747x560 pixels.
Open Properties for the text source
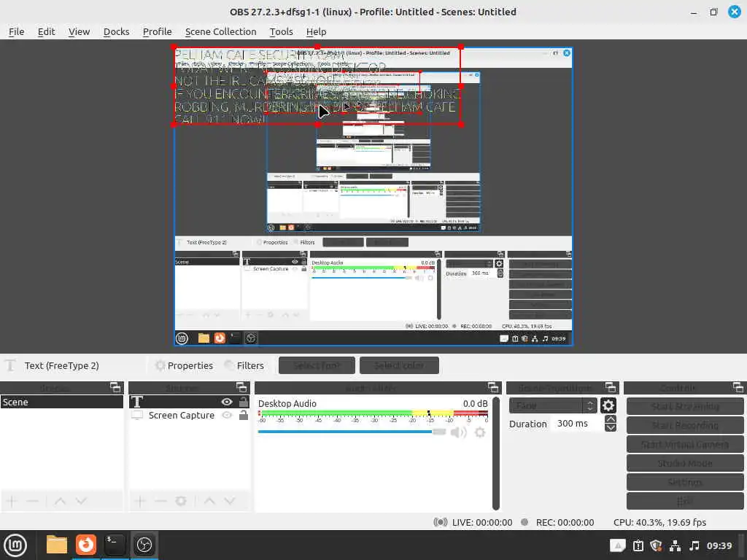[185, 366]
